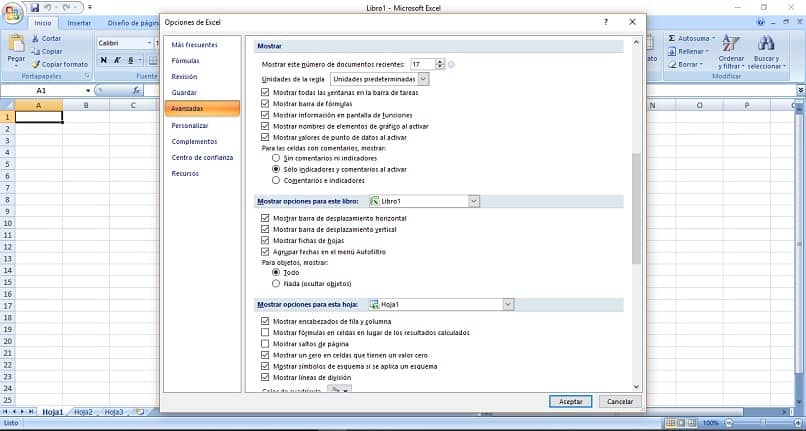Click Copiar in the ribbon
Viewport: 806px width, 431px height.
[47, 51]
